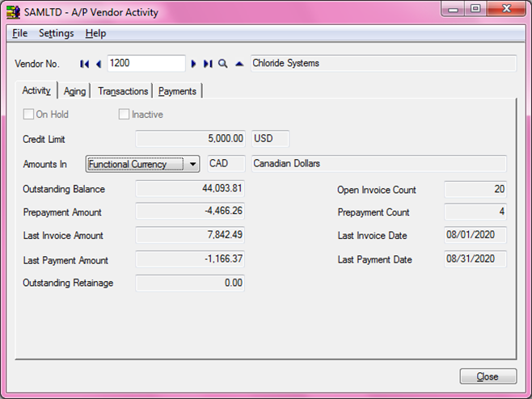Screen dimensions: 532x399
Task: Open the Amounts In currency dropdown
Action: coord(143,164)
